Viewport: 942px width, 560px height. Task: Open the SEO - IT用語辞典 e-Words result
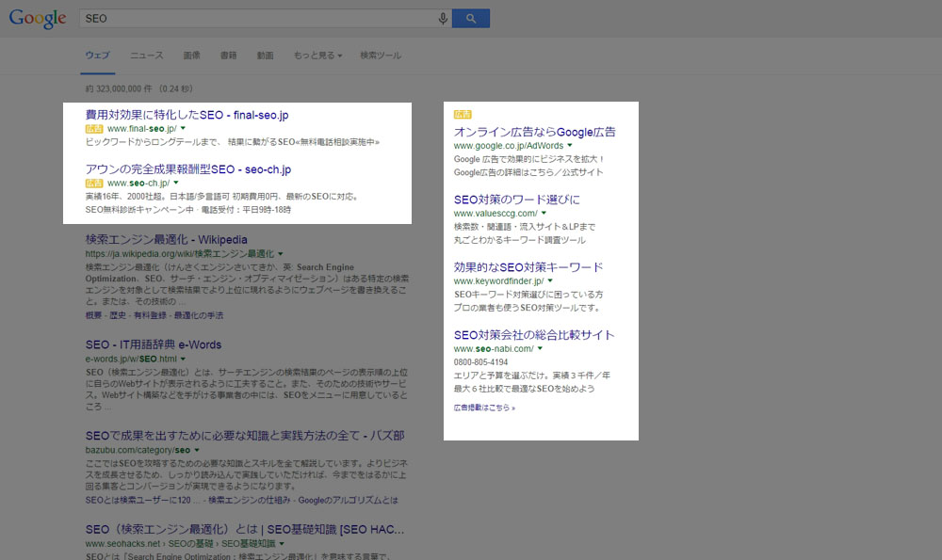154,344
